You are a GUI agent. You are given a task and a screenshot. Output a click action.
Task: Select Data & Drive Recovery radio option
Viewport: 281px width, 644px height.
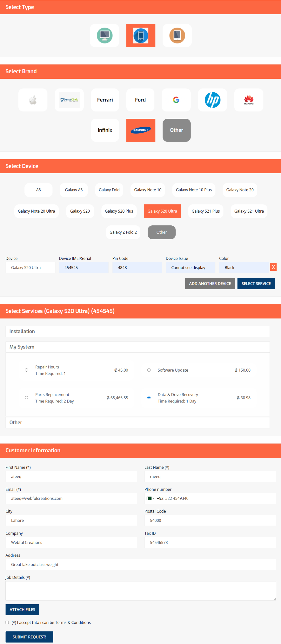point(149,398)
